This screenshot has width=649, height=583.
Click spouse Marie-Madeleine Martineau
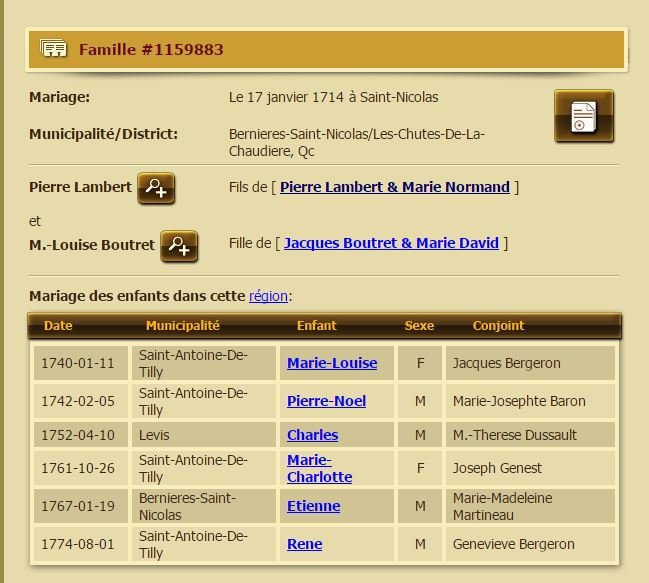coord(502,506)
